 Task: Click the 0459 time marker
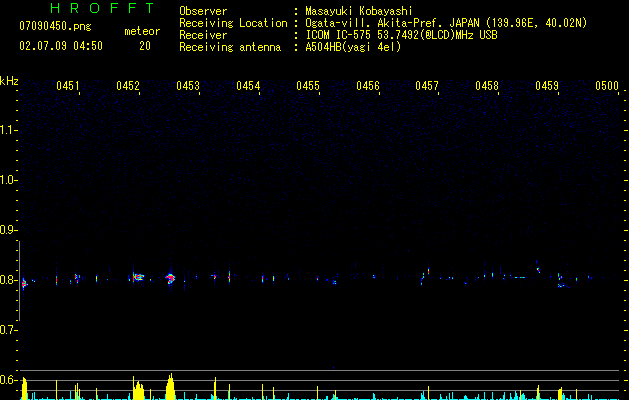(547, 86)
